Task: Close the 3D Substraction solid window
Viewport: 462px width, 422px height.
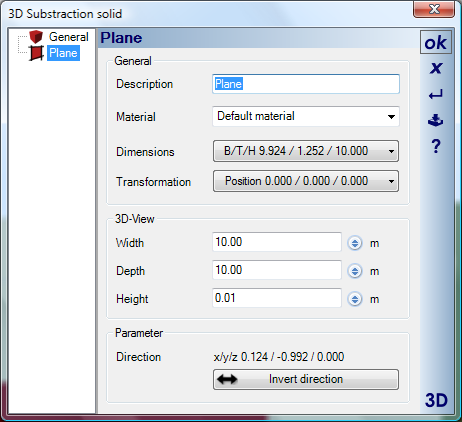Action: tap(434, 9)
